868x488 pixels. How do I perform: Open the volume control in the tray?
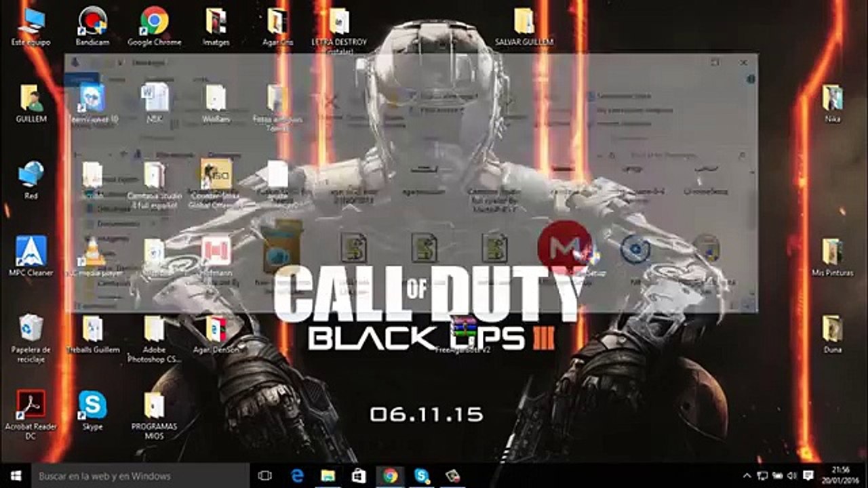791,476
